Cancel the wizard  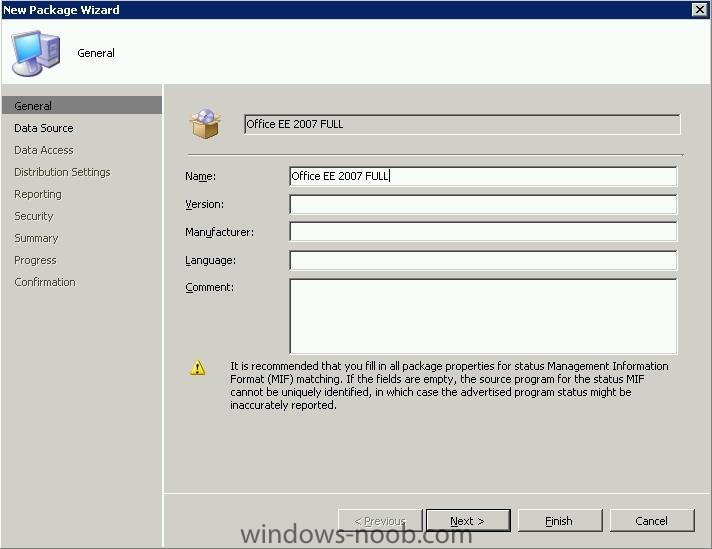tap(652, 520)
